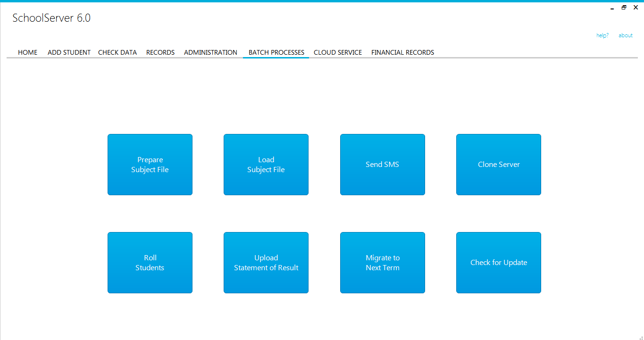644x340 pixels.
Task: View the about information
Action: 625,35
